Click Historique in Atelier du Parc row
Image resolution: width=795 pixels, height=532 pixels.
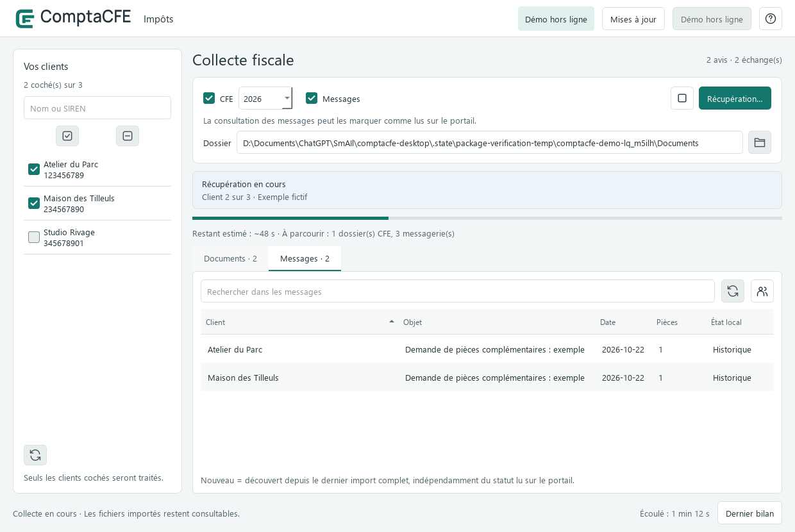732,349
